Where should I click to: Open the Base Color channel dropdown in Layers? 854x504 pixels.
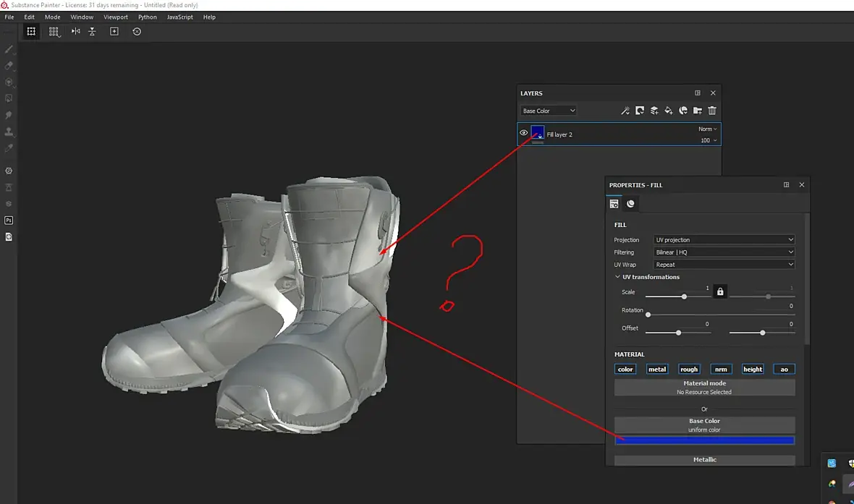click(x=549, y=111)
